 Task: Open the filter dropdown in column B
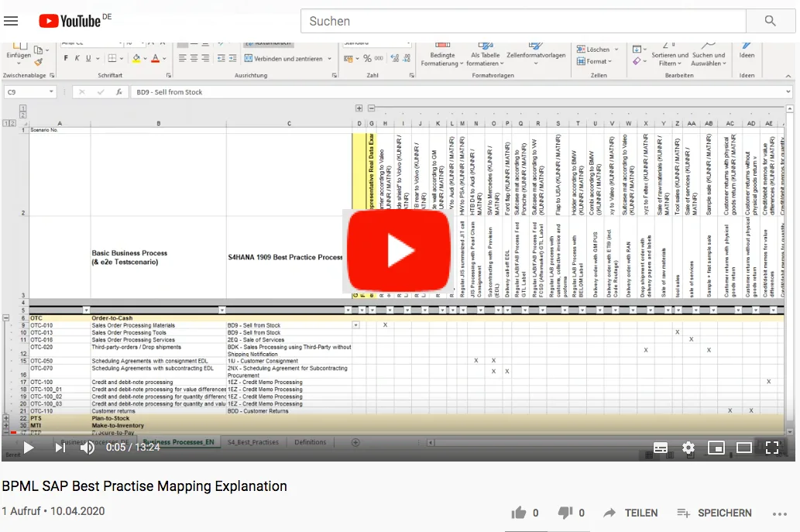222,310
